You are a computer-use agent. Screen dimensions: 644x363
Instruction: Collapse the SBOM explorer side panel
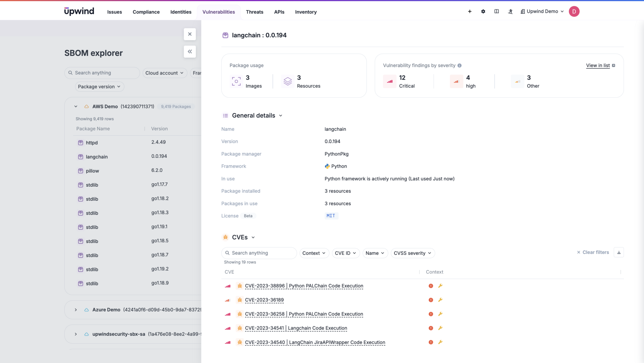coord(190,51)
